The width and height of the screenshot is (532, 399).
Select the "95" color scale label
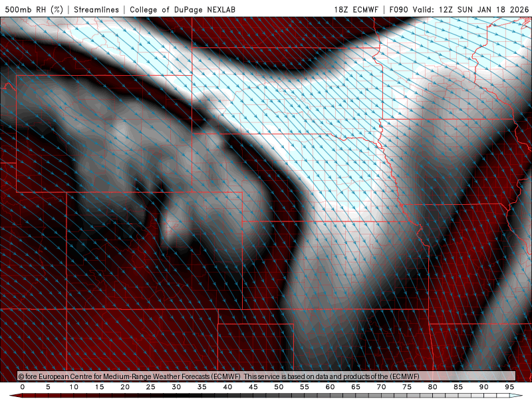pos(509,387)
